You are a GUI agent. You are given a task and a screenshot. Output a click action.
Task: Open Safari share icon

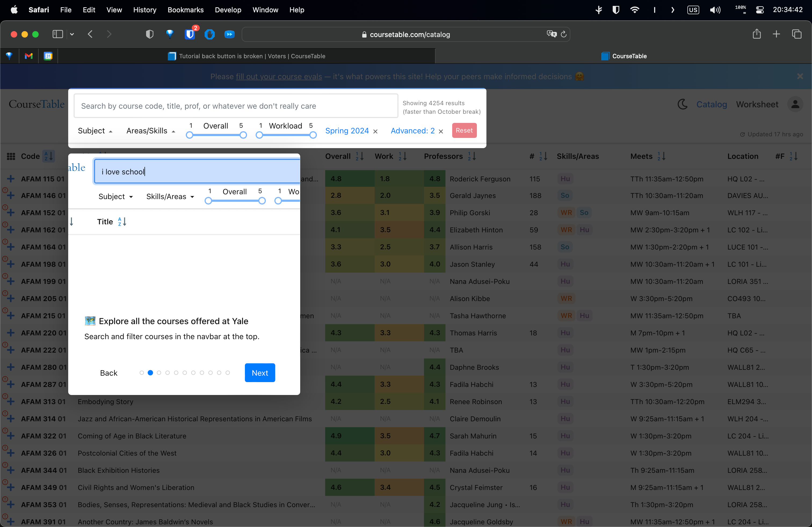[757, 34]
